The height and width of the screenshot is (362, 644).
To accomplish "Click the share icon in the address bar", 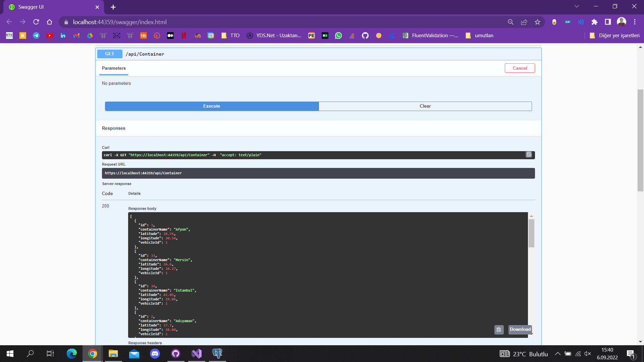I will (x=524, y=22).
